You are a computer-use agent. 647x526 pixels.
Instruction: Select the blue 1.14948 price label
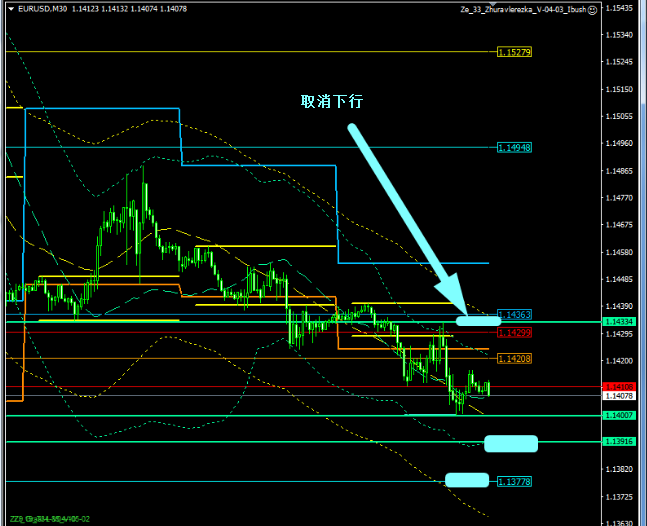coord(514,147)
